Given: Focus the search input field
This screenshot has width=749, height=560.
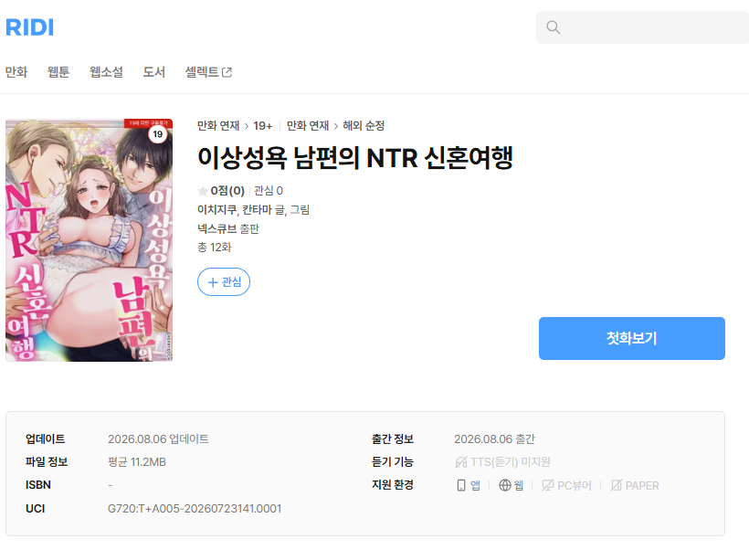Looking at the screenshot, I should coord(642,27).
